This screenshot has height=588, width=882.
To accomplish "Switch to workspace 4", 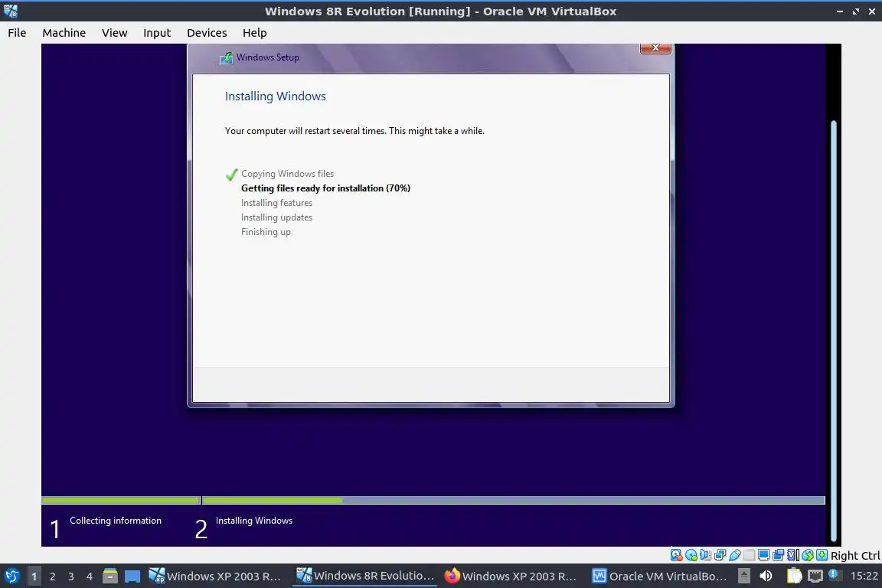I will click(x=89, y=577).
